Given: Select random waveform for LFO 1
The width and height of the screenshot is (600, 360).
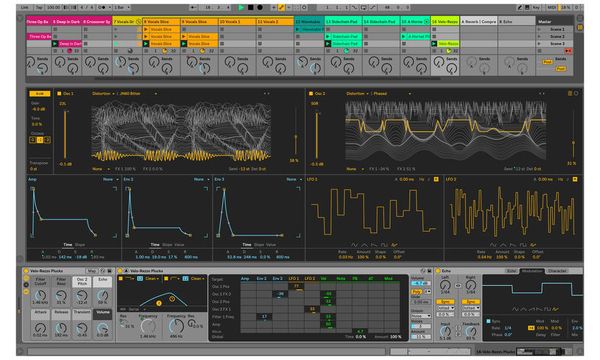Looking at the screenshot, I should tap(394, 245).
